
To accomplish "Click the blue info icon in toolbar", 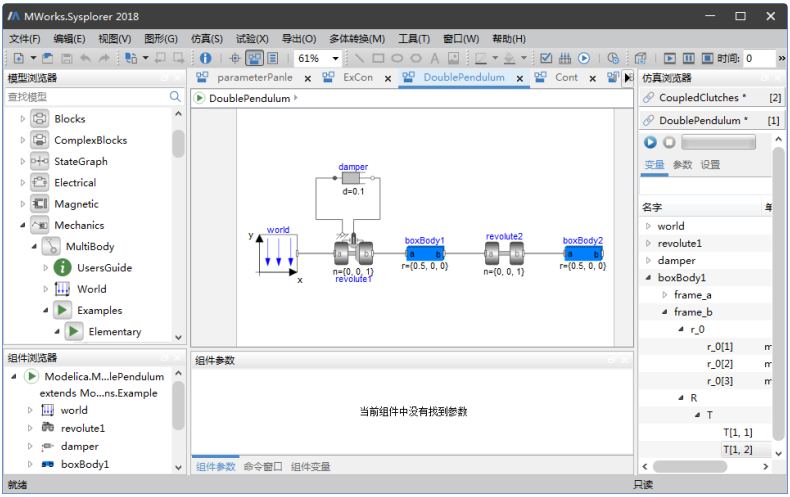I will (206, 59).
